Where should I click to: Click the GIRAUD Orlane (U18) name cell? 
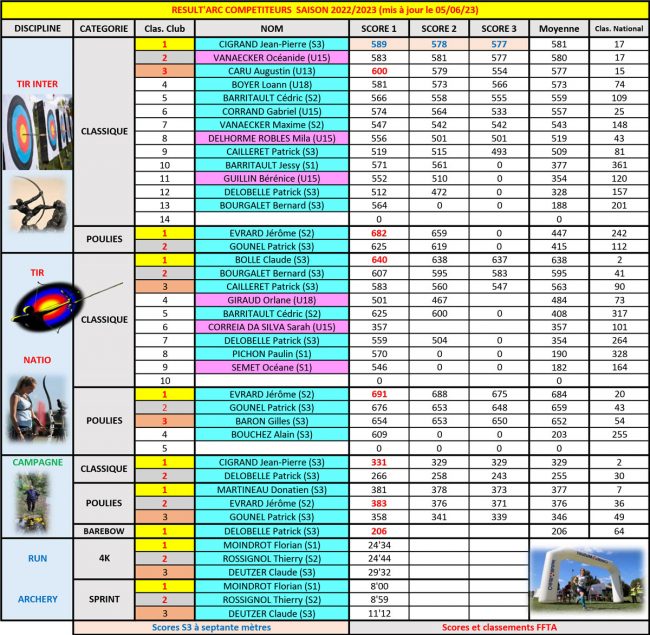pyautogui.click(x=272, y=300)
